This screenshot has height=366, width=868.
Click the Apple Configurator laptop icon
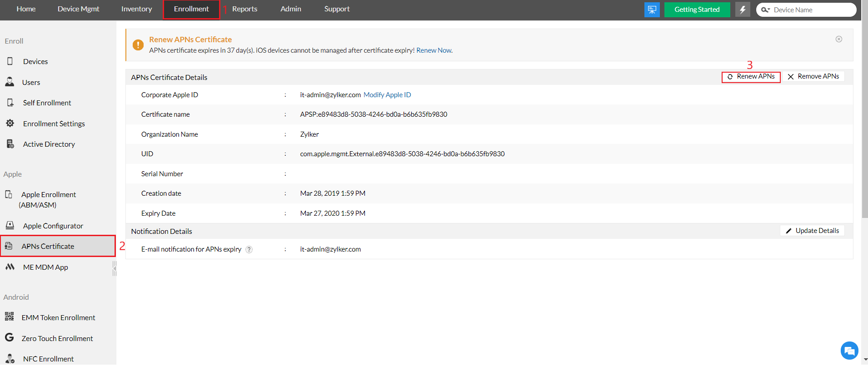pyautogui.click(x=10, y=226)
